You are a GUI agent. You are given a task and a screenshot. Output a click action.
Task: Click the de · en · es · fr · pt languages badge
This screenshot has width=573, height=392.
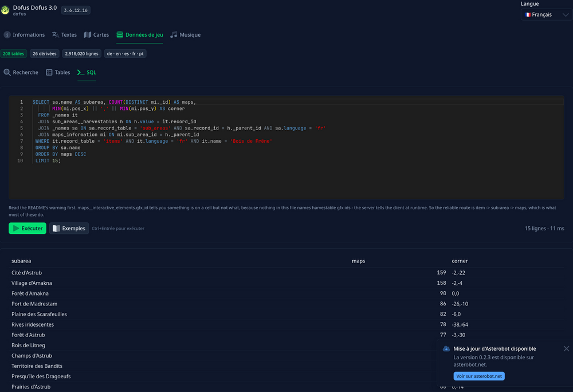coord(125,54)
